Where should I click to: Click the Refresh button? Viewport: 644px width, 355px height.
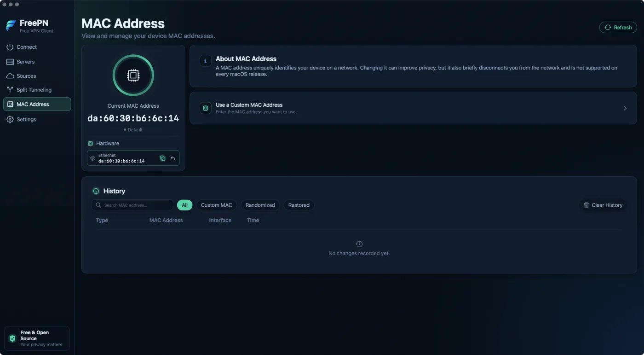(x=618, y=27)
